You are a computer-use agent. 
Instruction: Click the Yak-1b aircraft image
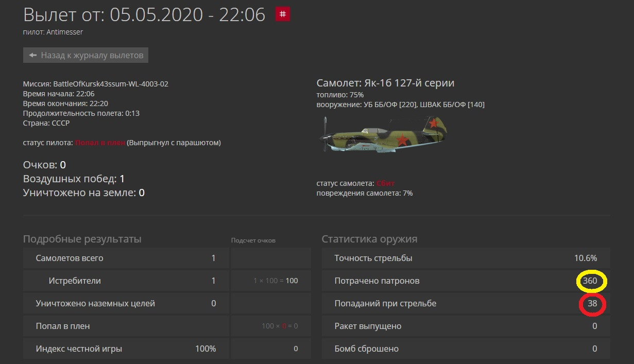[x=383, y=133]
